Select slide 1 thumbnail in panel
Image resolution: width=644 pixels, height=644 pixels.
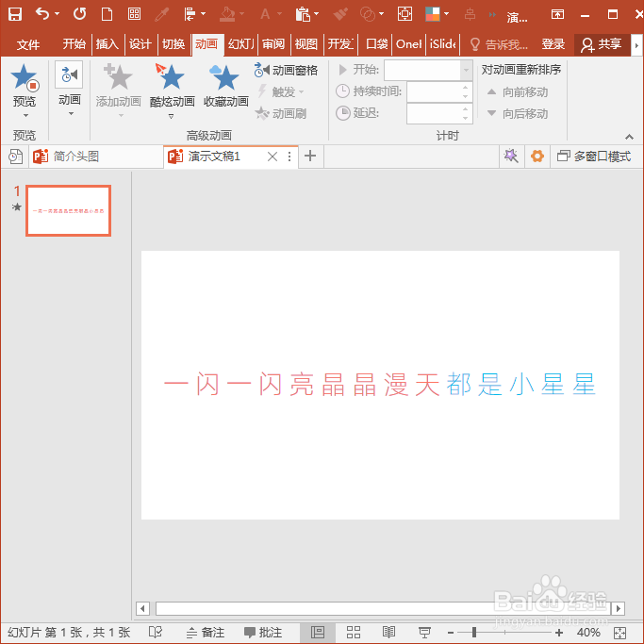pyautogui.click(x=69, y=210)
